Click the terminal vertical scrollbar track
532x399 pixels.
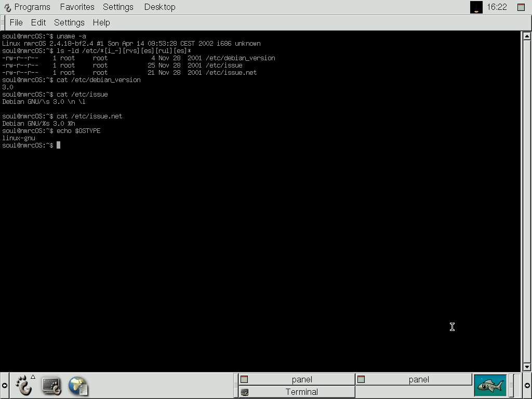[x=527, y=202]
